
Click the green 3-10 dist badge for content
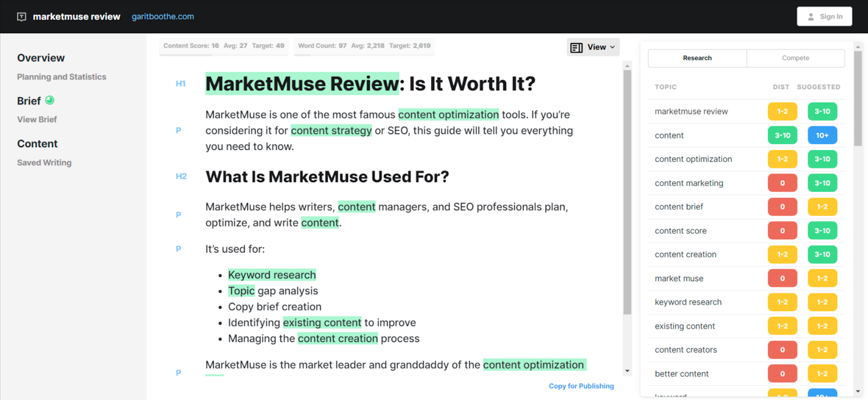pyautogui.click(x=782, y=135)
